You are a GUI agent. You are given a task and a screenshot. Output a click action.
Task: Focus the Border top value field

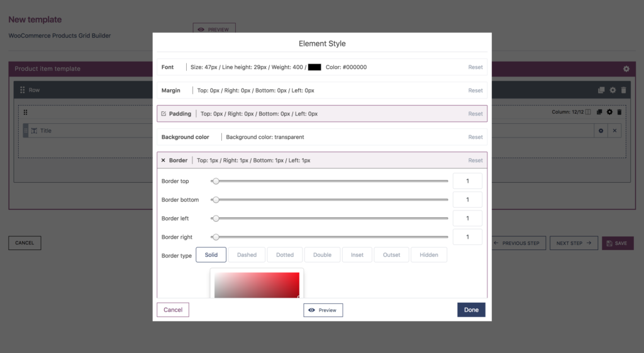point(467,181)
